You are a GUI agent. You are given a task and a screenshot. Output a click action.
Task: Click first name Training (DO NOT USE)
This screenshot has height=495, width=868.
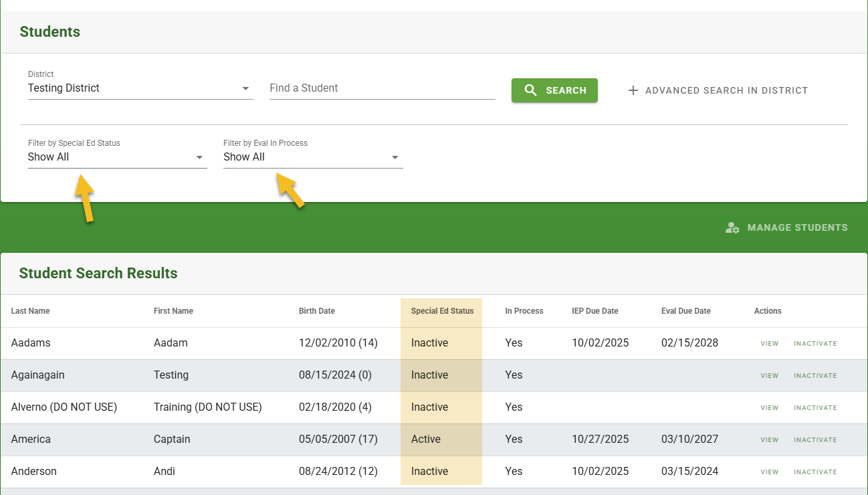(208, 407)
